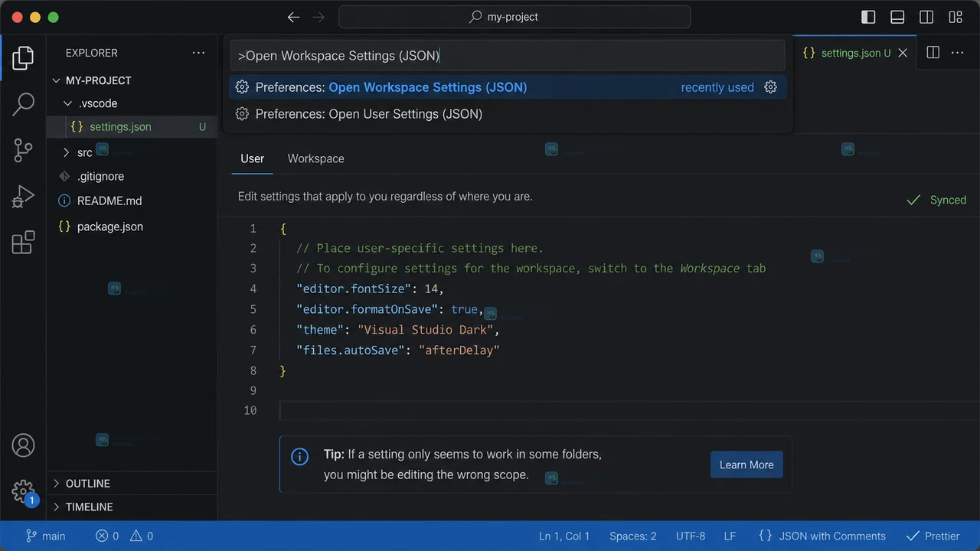Viewport: 980px width, 551px height.
Task: Click the "recently used" label
Action: (717, 87)
